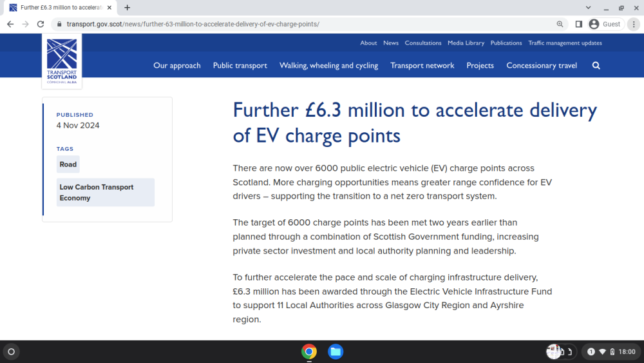
Task: Open the shelf holding space tray
Action: [x=561, y=351]
